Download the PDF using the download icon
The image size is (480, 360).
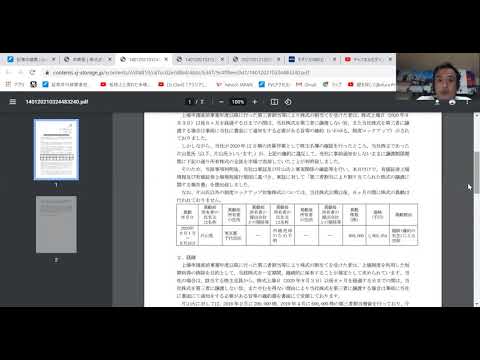tap(437, 102)
